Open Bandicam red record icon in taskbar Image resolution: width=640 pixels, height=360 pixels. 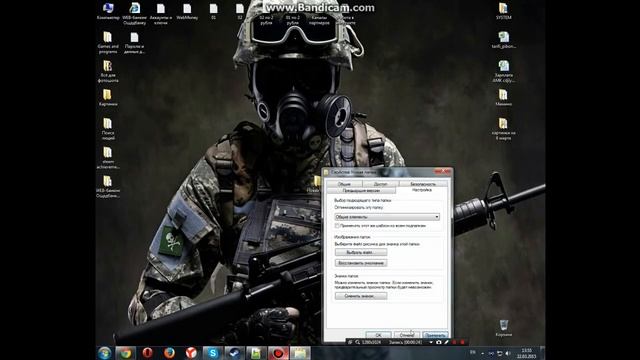pos(278,353)
